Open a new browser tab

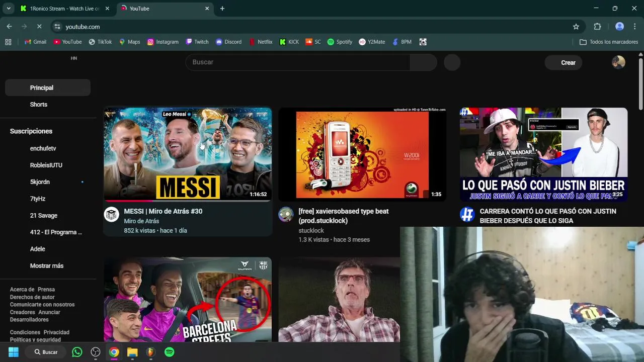(x=222, y=9)
